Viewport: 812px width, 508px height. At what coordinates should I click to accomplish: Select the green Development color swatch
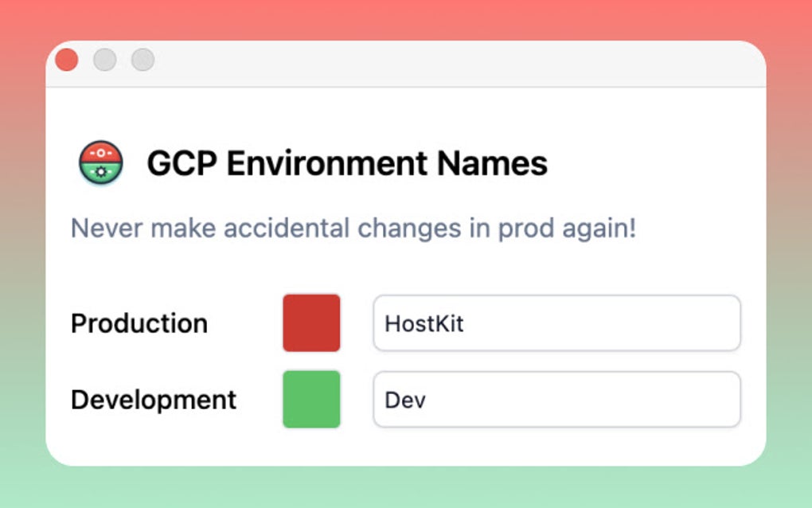point(310,399)
